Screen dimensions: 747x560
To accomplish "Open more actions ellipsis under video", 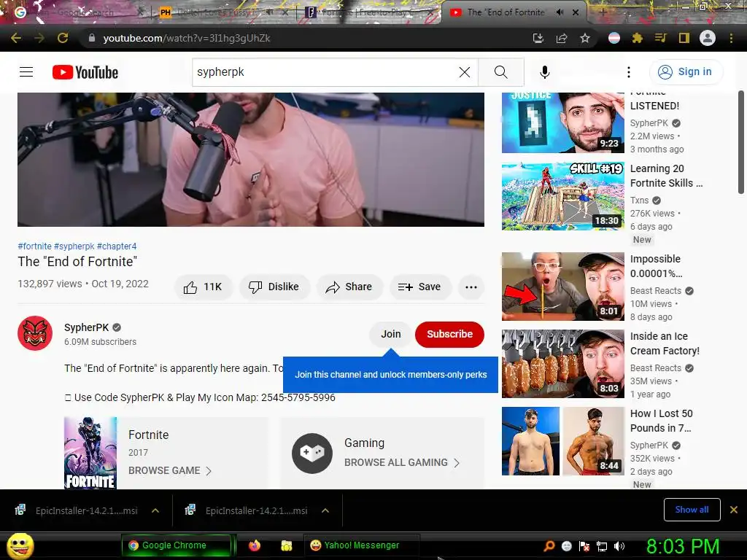I will click(471, 287).
